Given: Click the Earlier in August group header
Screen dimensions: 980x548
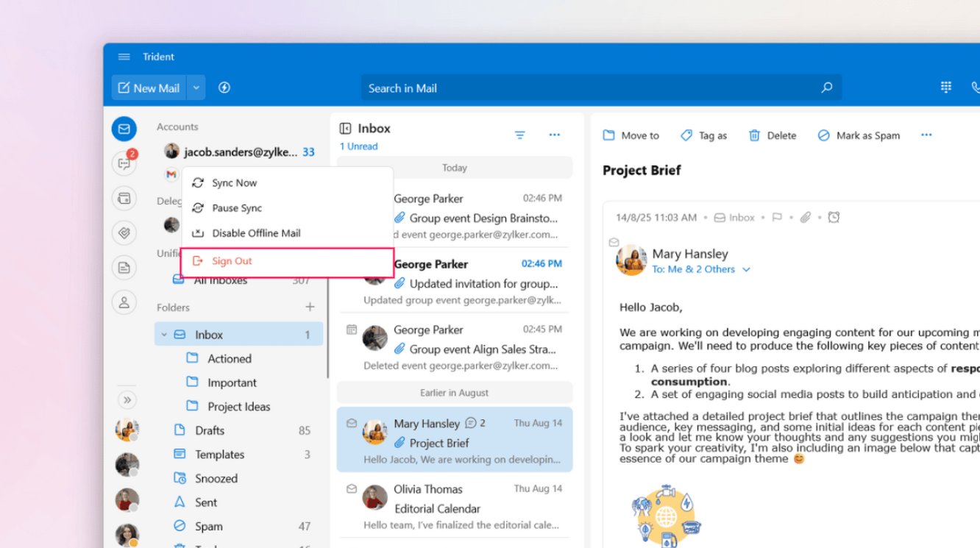Looking at the screenshot, I should tap(455, 393).
